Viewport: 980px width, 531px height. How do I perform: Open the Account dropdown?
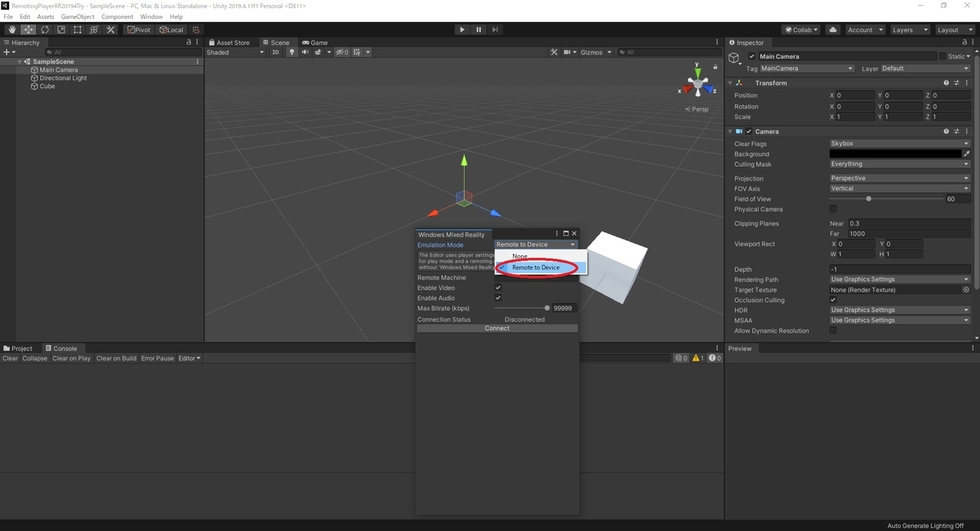click(x=864, y=30)
